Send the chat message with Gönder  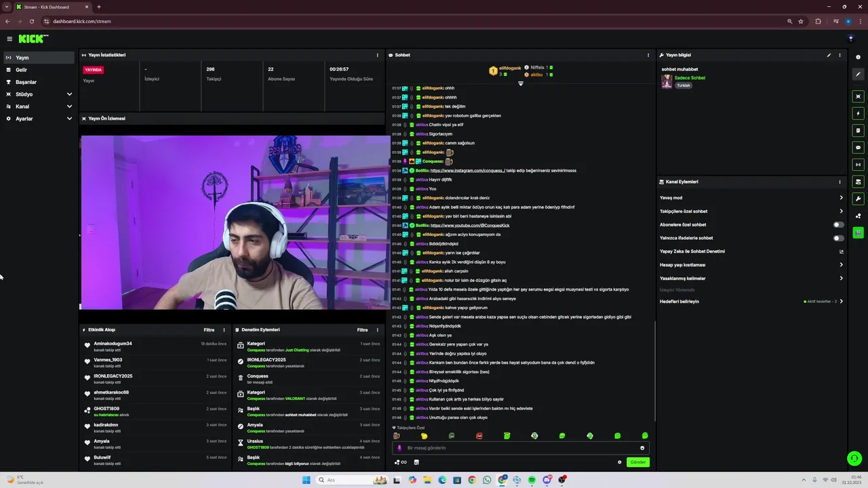[638, 462]
